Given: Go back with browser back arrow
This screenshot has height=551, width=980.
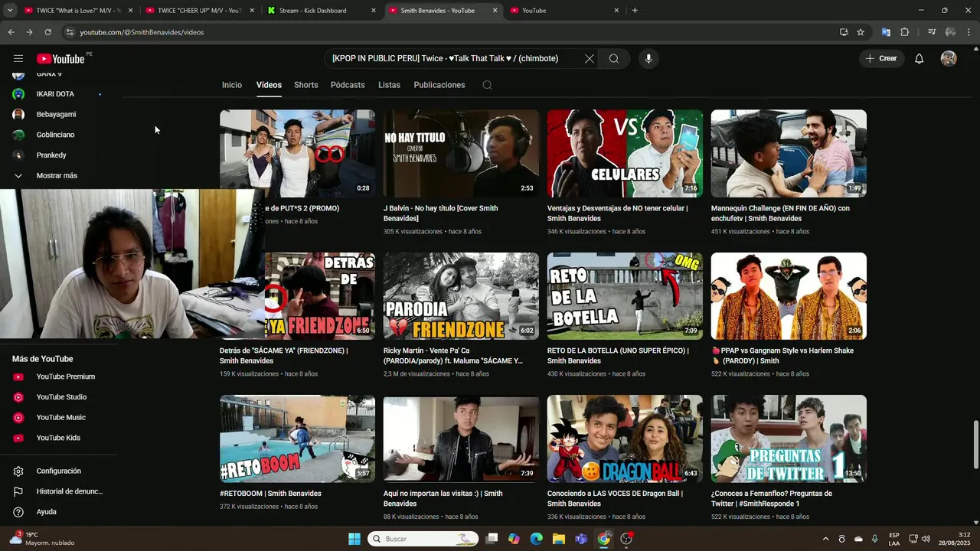Looking at the screenshot, I should coord(11,32).
